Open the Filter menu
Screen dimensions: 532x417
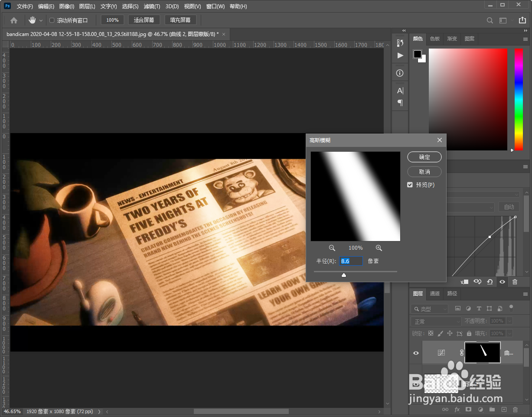tap(152, 7)
